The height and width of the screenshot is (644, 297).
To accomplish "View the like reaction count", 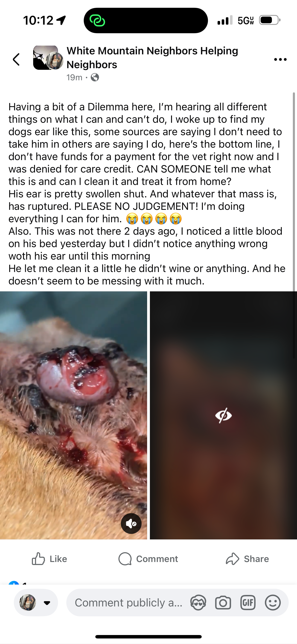I will click(24, 583).
